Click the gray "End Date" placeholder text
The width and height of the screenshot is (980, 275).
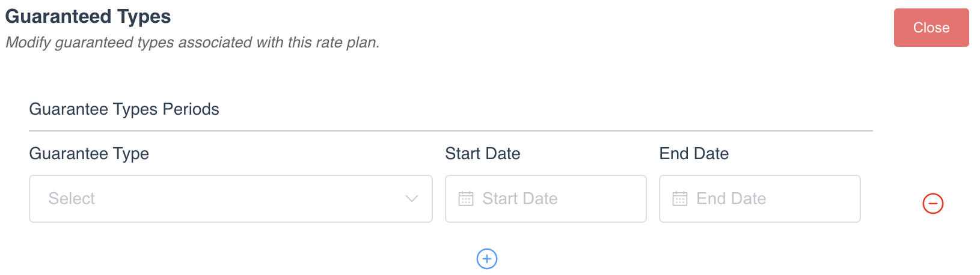pos(731,199)
